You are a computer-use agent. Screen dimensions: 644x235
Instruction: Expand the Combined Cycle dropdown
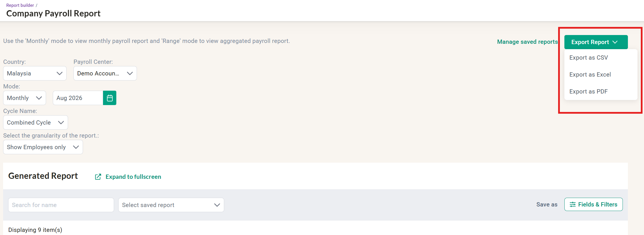pyautogui.click(x=36, y=123)
